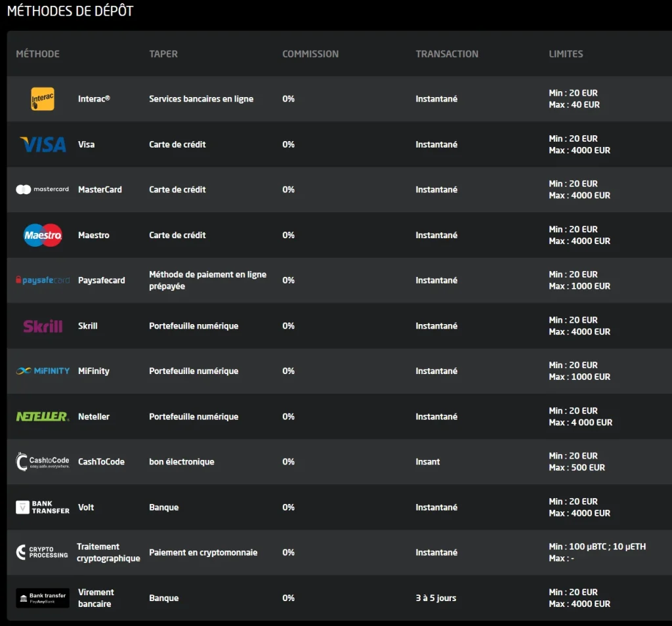
Task: Click the Crypto Processing logo
Action: click(42, 553)
